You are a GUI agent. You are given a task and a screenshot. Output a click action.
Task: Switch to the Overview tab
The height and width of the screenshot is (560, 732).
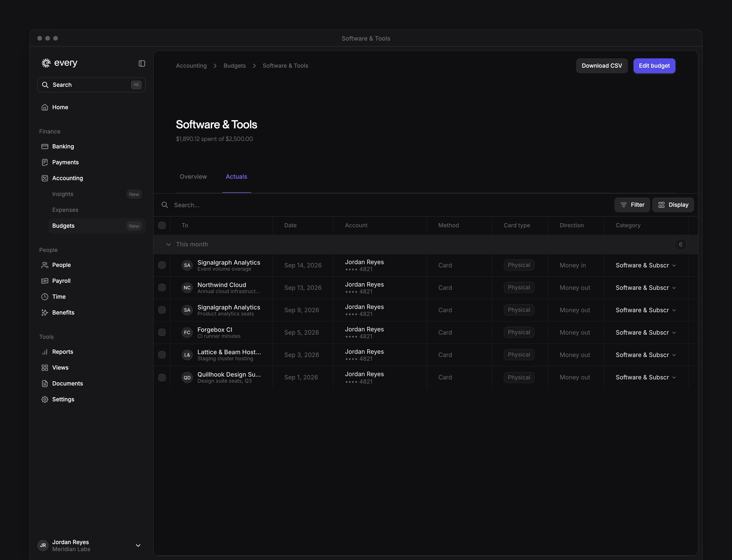pyautogui.click(x=194, y=177)
